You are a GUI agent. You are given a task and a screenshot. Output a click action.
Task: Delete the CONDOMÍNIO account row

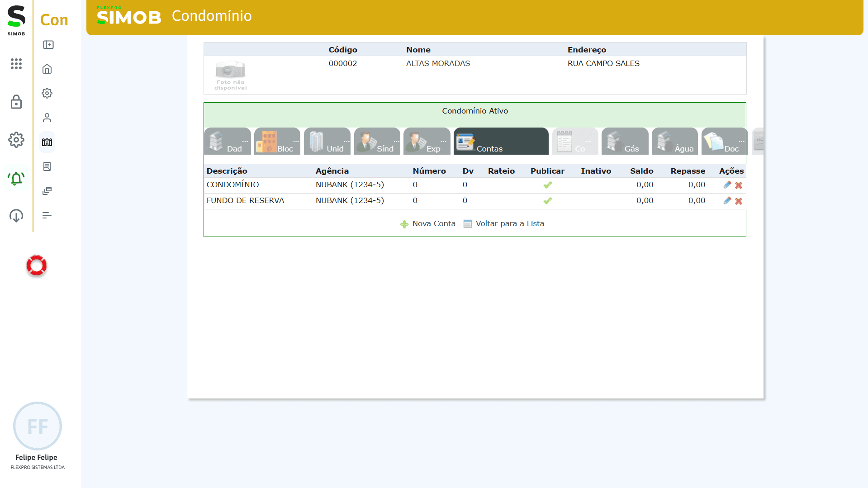click(739, 185)
